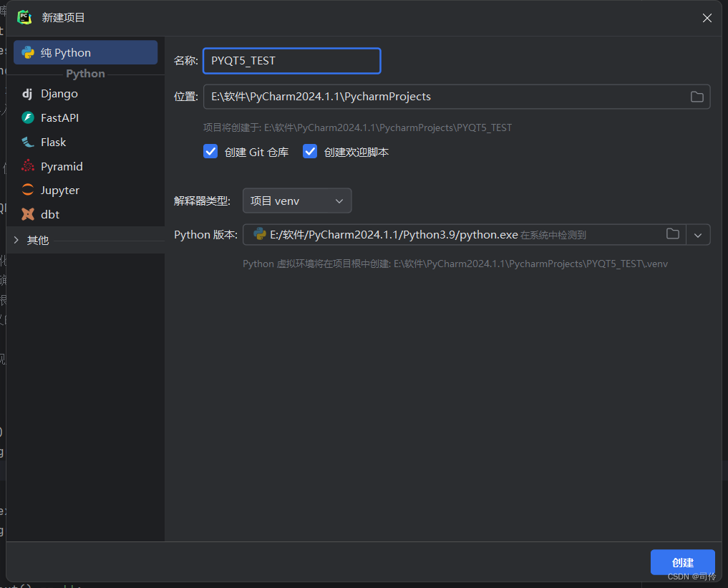Highlight the blue-bordered project name field
The width and height of the screenshot is (728, 588).
pos(291,61)
